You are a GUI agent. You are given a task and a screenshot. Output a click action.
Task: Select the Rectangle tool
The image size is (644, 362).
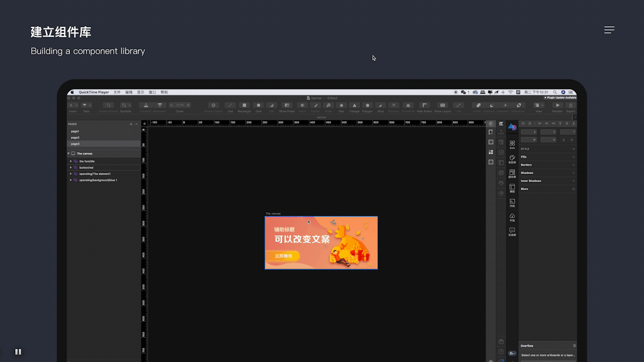pyautogui.click(x=245, y=106)
